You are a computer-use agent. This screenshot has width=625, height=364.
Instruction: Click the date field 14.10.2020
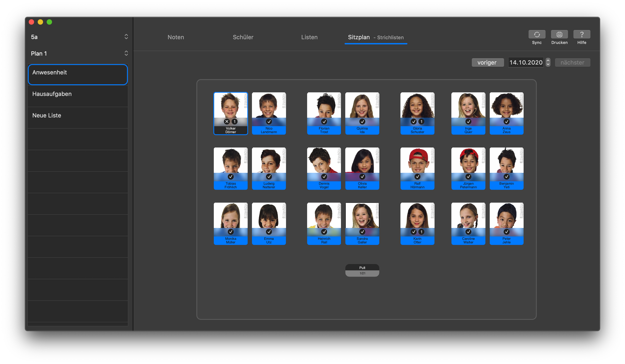(x=526, y=63)
